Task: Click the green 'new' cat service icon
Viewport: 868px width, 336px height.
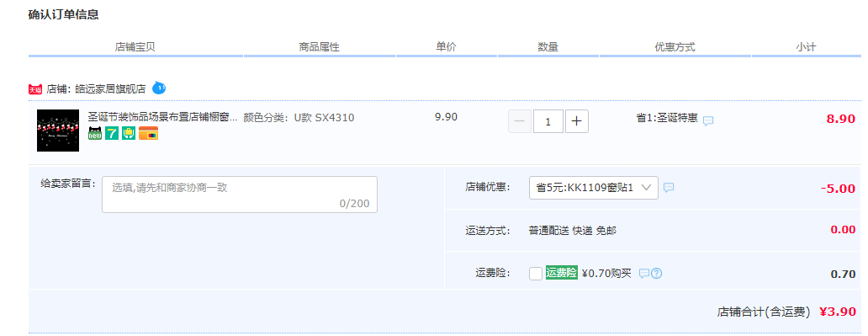Action: (95, 133)
